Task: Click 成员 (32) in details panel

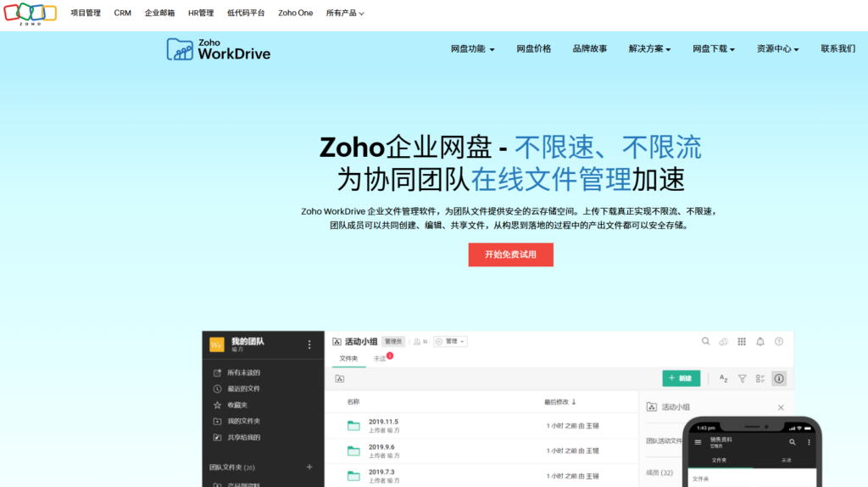Action: click(x=659, y=473)
